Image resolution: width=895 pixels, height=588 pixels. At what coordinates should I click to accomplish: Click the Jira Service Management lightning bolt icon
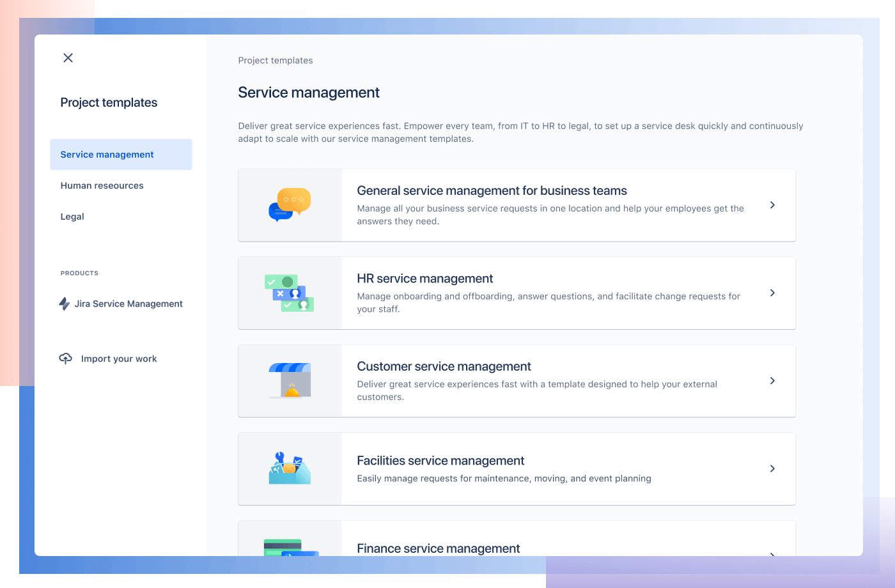pos(64,304)
